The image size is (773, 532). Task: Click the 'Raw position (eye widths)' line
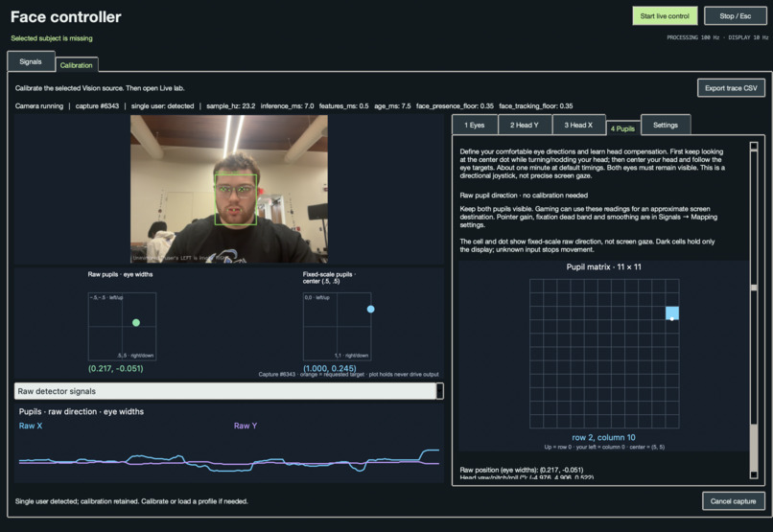[522, 470]
